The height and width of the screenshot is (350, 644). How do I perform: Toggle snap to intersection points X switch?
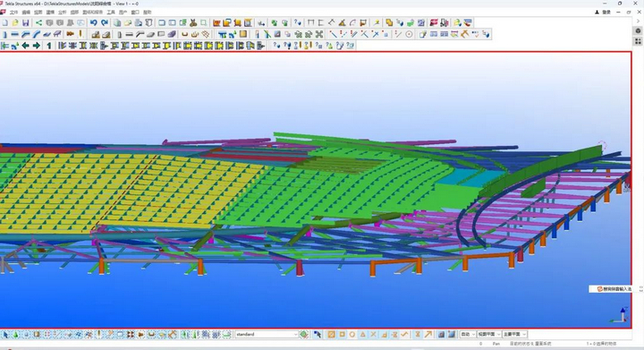[373, 335]
